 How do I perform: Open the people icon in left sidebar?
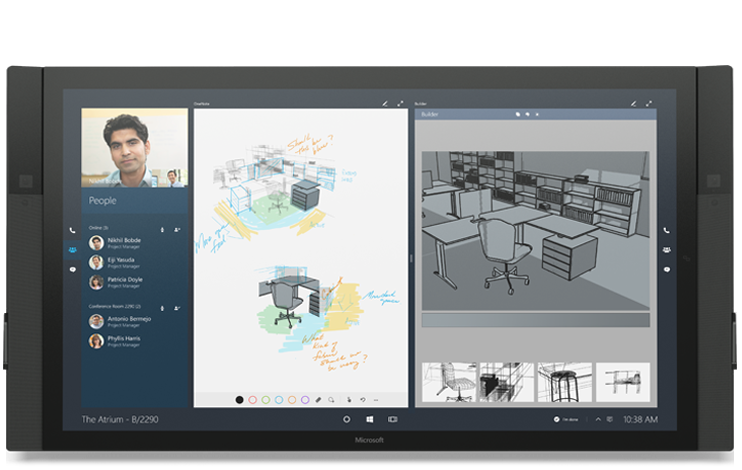point(72,250)
